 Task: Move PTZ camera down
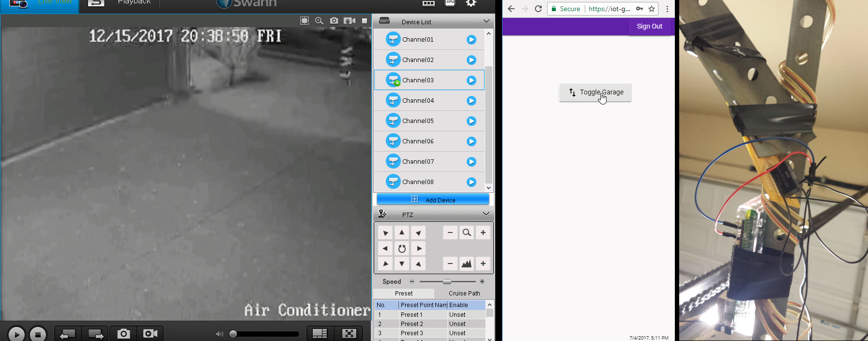(x=401, y=263)
